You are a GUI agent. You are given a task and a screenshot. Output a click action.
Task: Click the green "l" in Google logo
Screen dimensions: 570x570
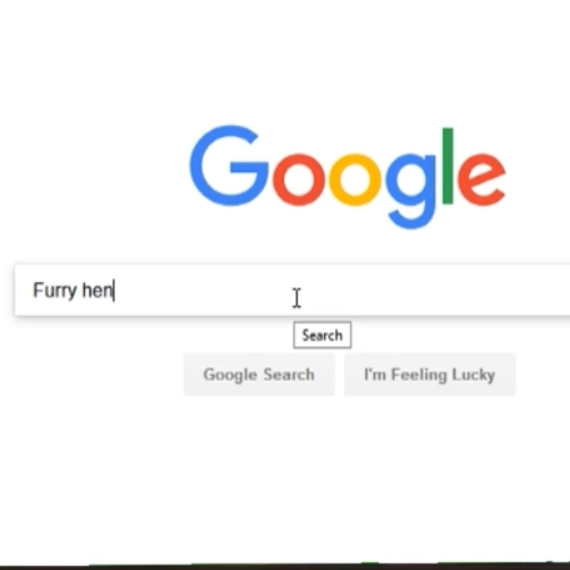pos(447,166)
